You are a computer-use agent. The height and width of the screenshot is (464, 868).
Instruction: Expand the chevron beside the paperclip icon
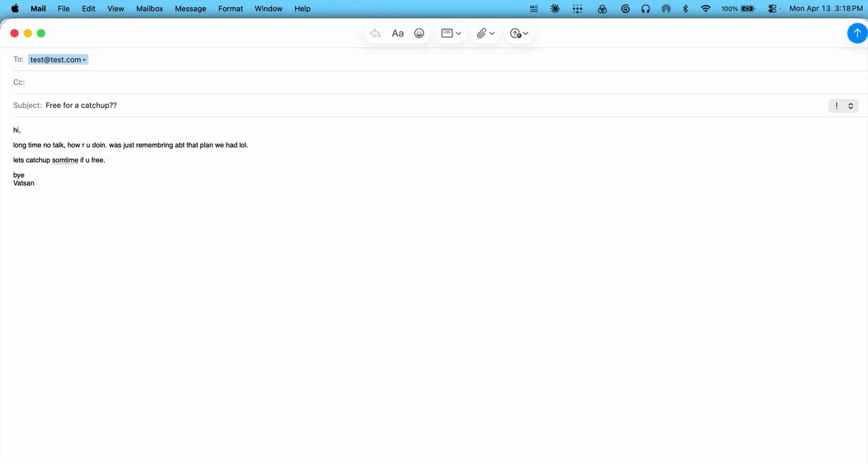(x=492, y=33)
